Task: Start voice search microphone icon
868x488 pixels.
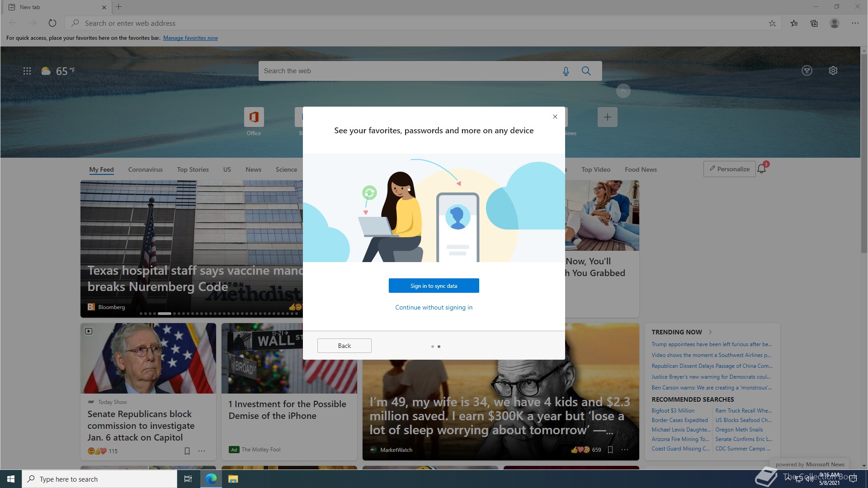Action: click(x=566, y=71)
